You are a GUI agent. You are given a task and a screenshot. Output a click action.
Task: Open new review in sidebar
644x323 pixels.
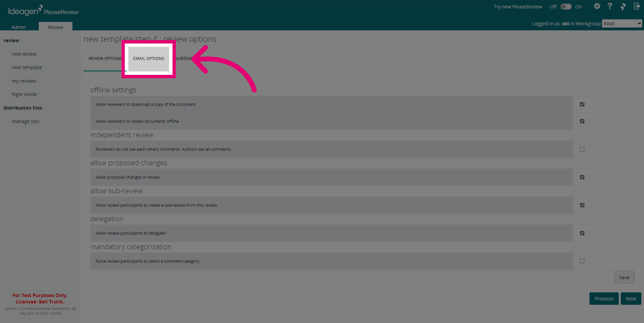(x=24, y=54)
